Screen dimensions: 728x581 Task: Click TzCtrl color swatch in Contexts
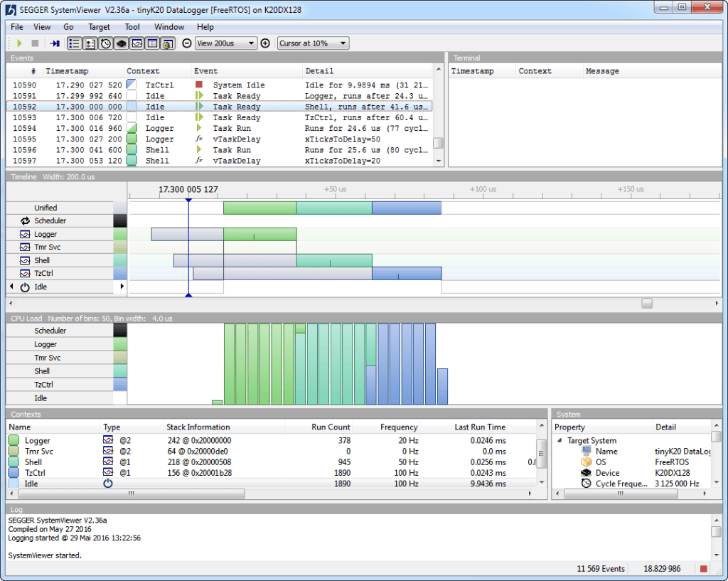point(14,473)
